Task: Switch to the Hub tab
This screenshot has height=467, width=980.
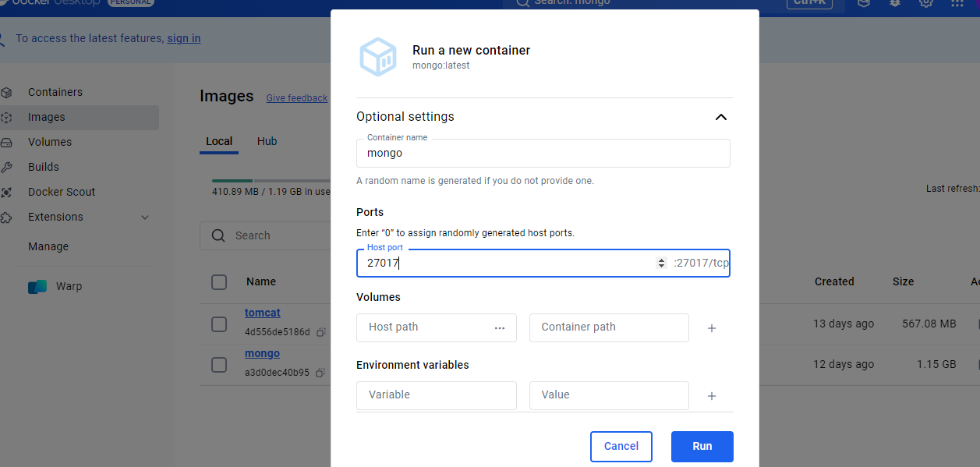Action: (267, 141)
